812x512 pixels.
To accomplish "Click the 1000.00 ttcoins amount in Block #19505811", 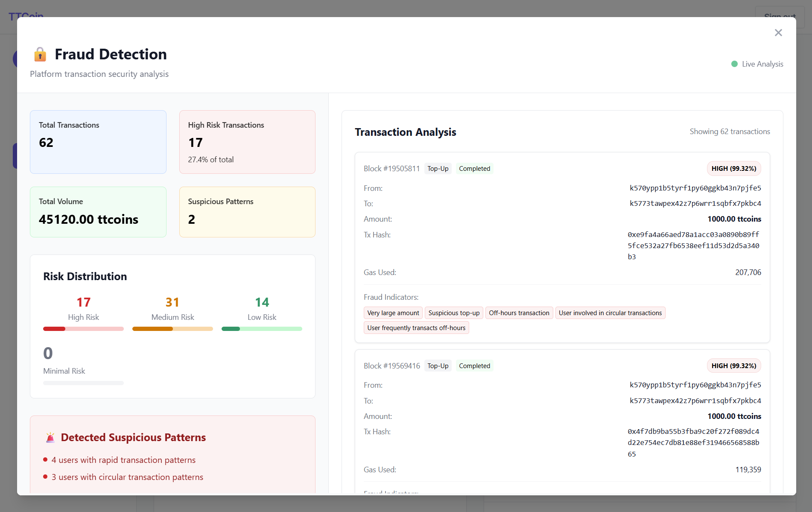I will (x=734, y=219).
